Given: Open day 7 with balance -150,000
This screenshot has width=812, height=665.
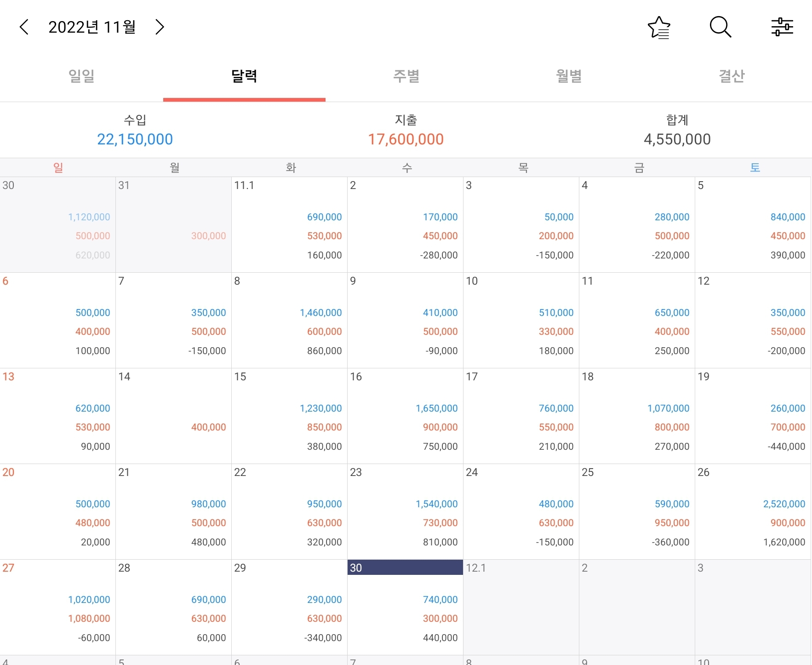Looking at the screenshot, I should point(173,320).
